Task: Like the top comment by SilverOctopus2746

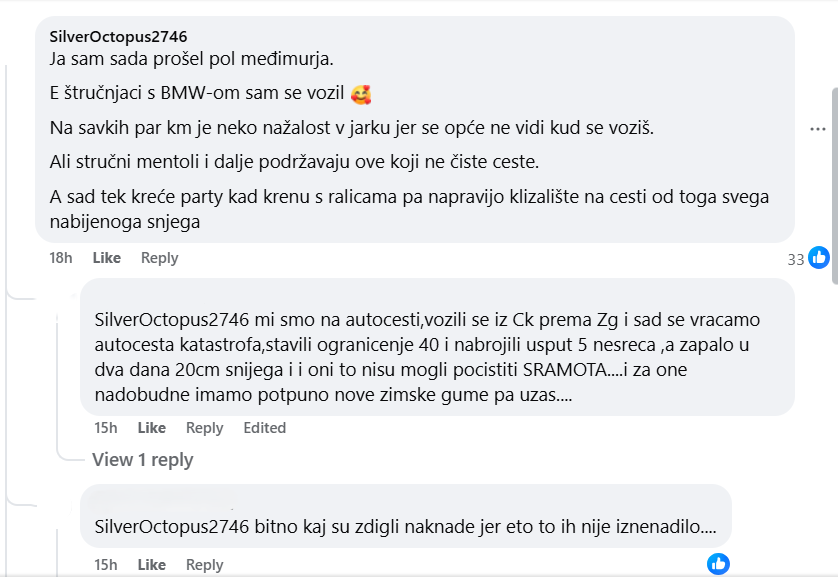Action: (104, 257)
